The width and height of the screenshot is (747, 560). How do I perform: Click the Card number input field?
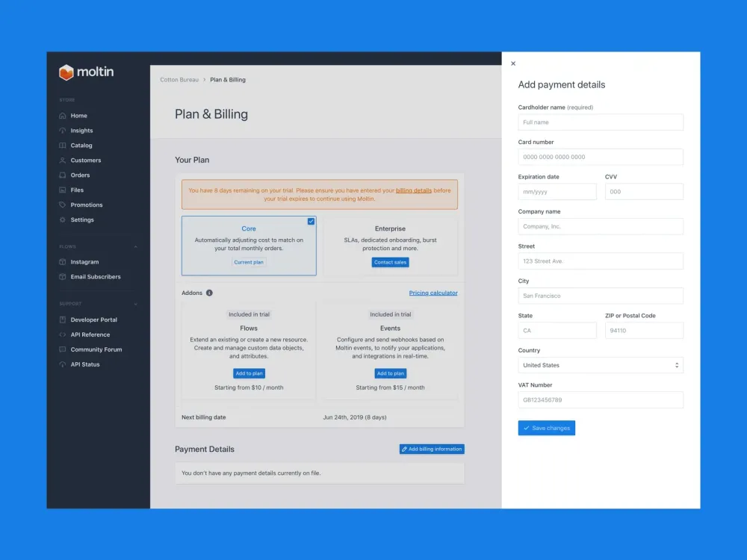coord(601,157)
